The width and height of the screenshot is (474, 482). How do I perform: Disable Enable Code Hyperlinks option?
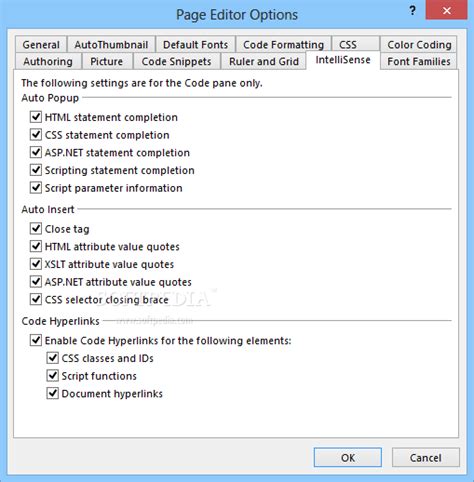pyautogui.click(x=36, y=340)
